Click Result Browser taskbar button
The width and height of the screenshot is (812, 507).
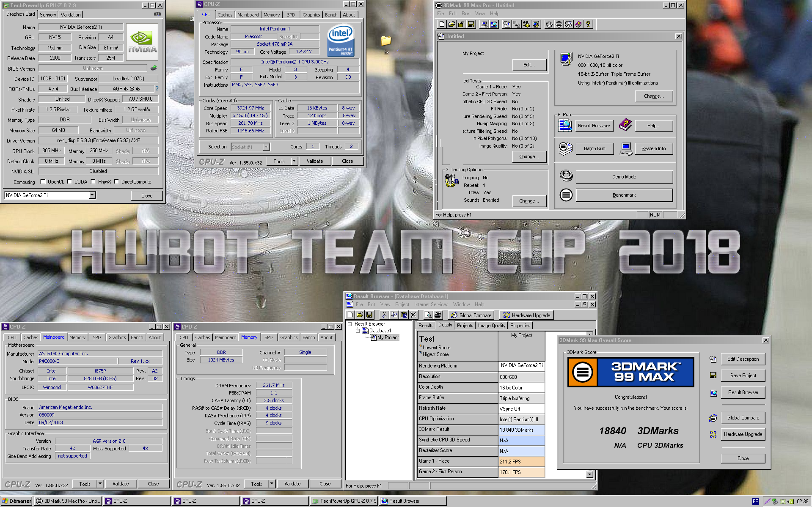pos(413,501)
